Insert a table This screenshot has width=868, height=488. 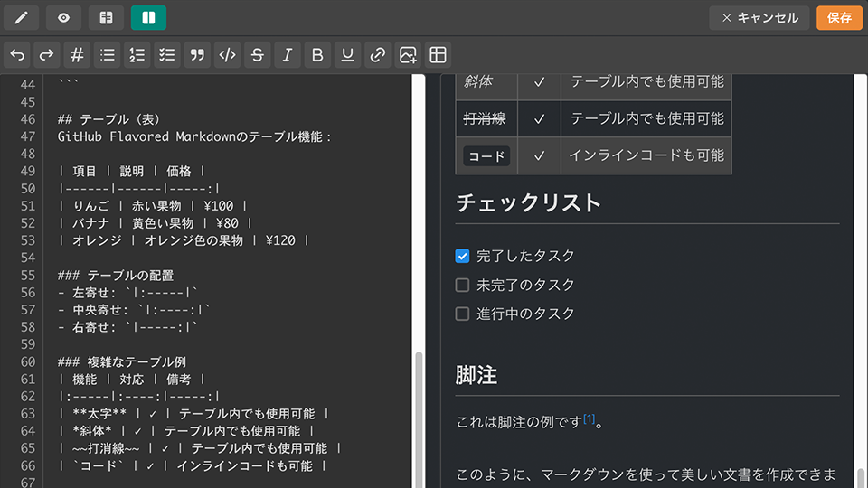tap(438, 55)
